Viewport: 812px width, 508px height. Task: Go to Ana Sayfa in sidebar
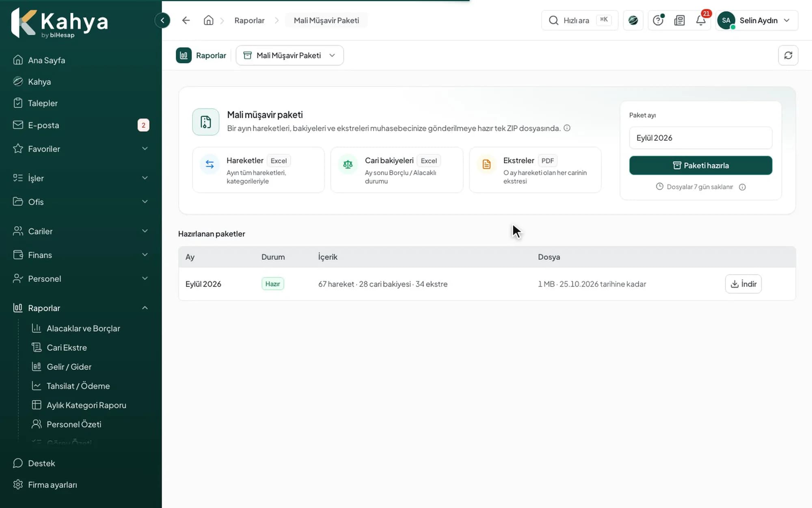click(x=80, y=60)
